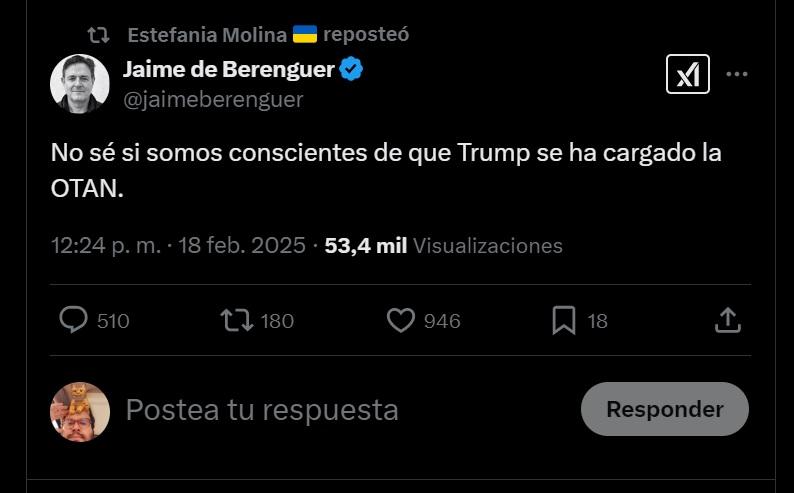Image resolution: width=794 pixels, height=493 pixels.
Task: Bookmark this post with the bookmark icon
Action: (x=564, y=320)
